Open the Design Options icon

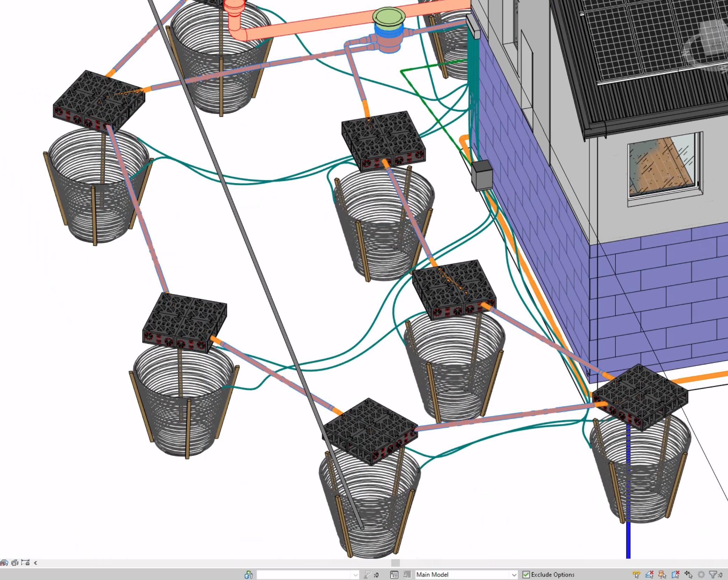click(394, 575)
